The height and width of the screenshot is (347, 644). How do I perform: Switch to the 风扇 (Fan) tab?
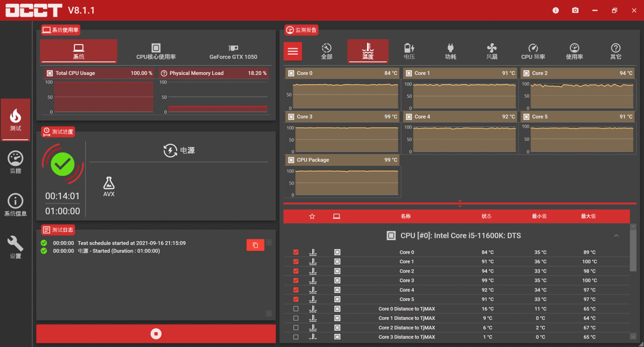tap(492, 51)
